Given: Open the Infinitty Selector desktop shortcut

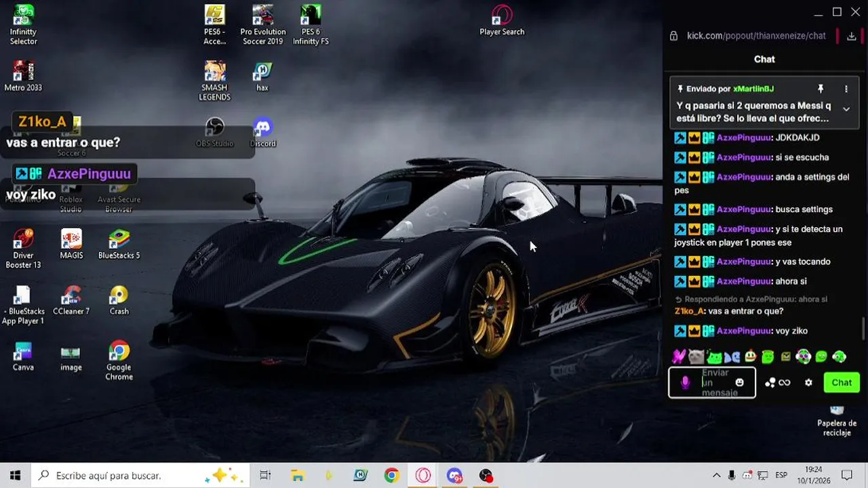Looking at the screenshot, I should tap(24, 25).
